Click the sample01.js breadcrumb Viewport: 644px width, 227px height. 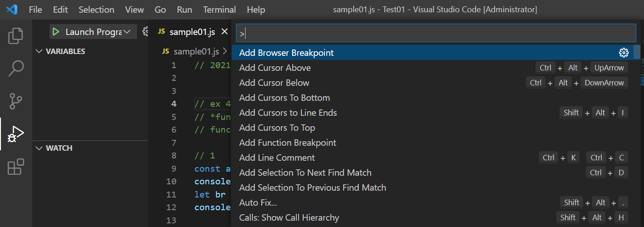(197, 51)
